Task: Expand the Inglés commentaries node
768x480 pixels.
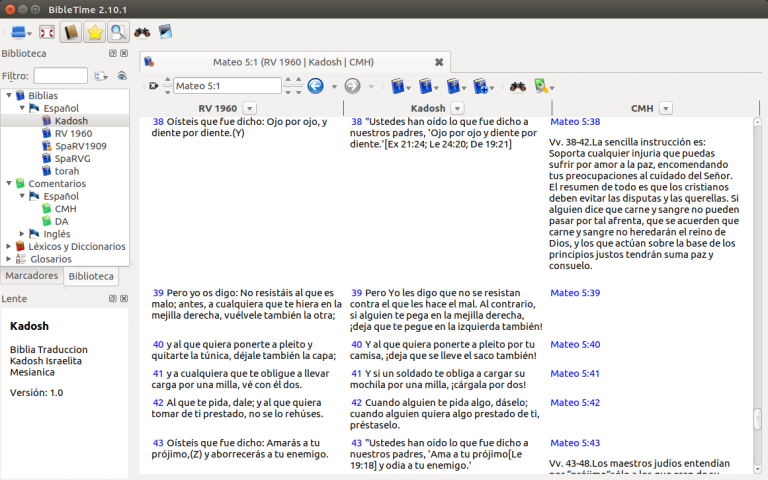Action: coord(22,234)
